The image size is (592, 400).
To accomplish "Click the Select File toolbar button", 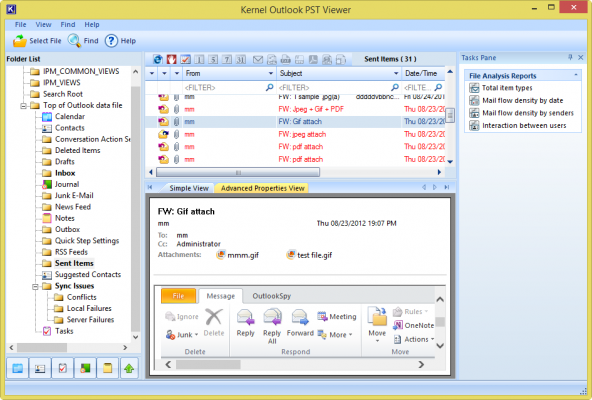I will 37,41.
